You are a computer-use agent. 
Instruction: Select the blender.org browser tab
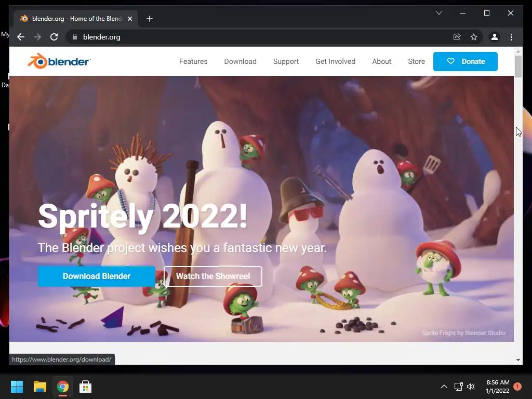tap(76, 19)
